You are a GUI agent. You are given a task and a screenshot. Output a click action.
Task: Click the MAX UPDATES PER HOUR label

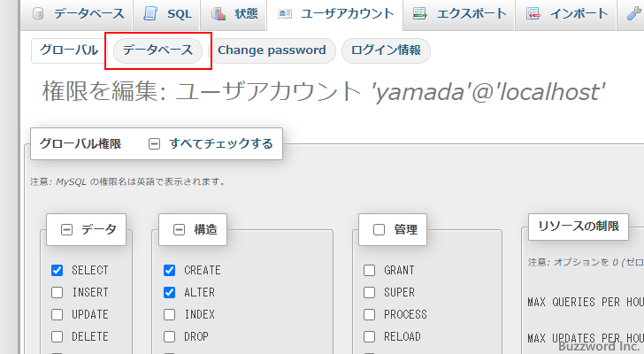pos(586,338)
